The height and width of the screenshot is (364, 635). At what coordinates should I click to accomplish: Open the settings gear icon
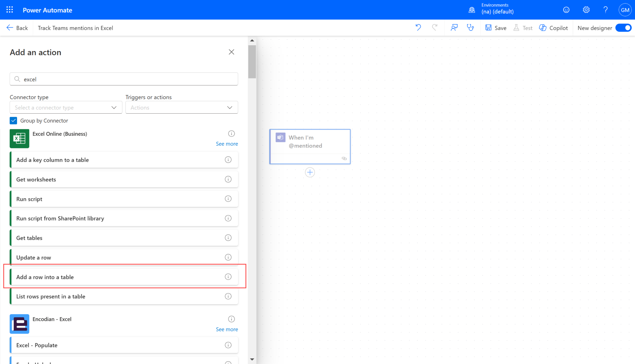586,10
